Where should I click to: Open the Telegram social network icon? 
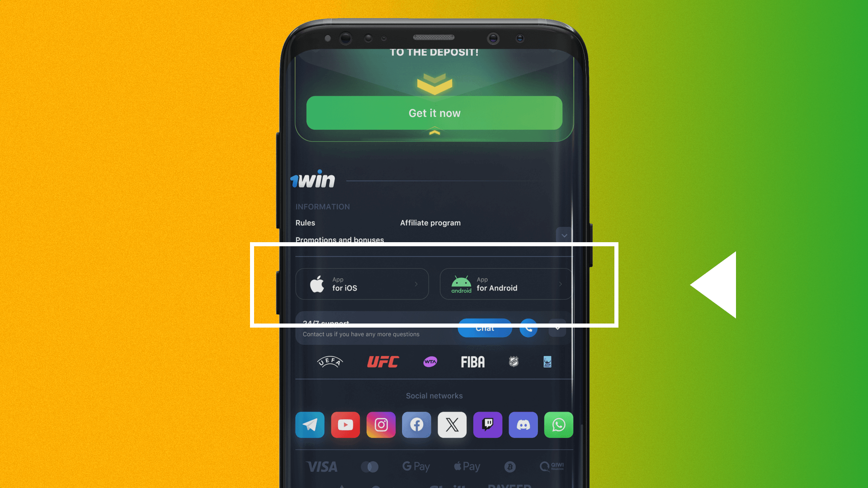[309, 425]
